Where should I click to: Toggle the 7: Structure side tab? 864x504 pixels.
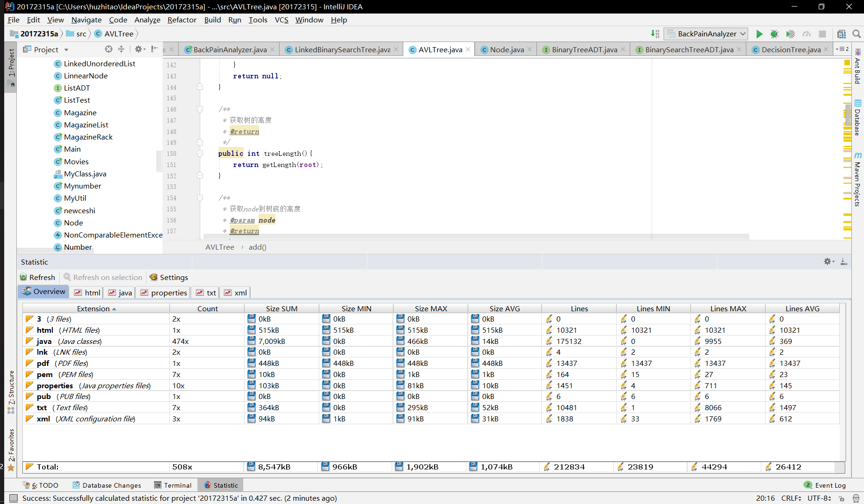11,392
